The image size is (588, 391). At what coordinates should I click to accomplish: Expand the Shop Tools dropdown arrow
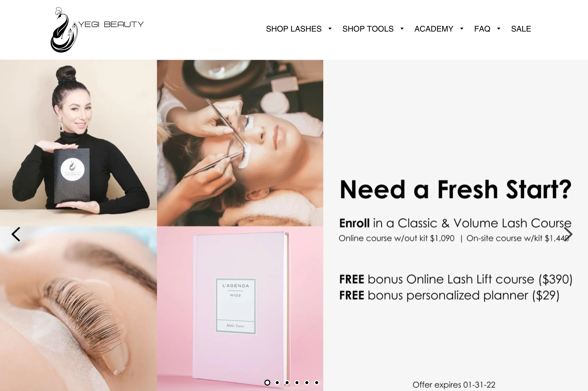coord(402,29)
